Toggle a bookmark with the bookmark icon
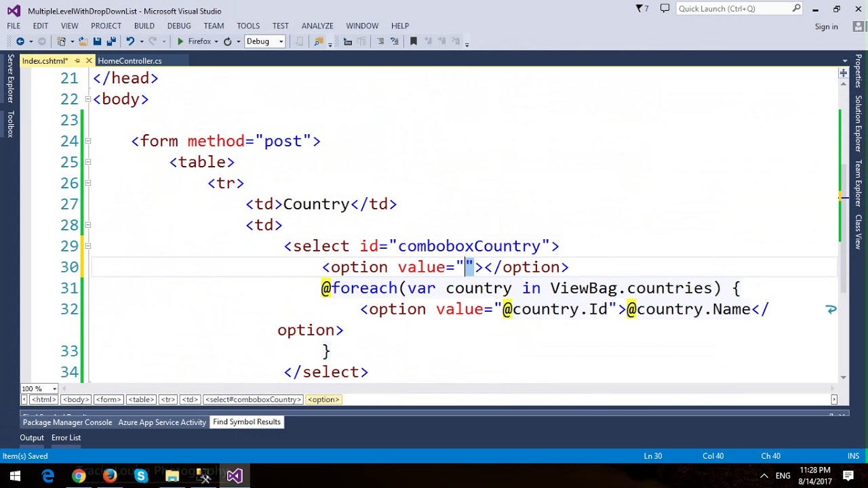Viewport: 868px width, 488px height. (414, 41)
